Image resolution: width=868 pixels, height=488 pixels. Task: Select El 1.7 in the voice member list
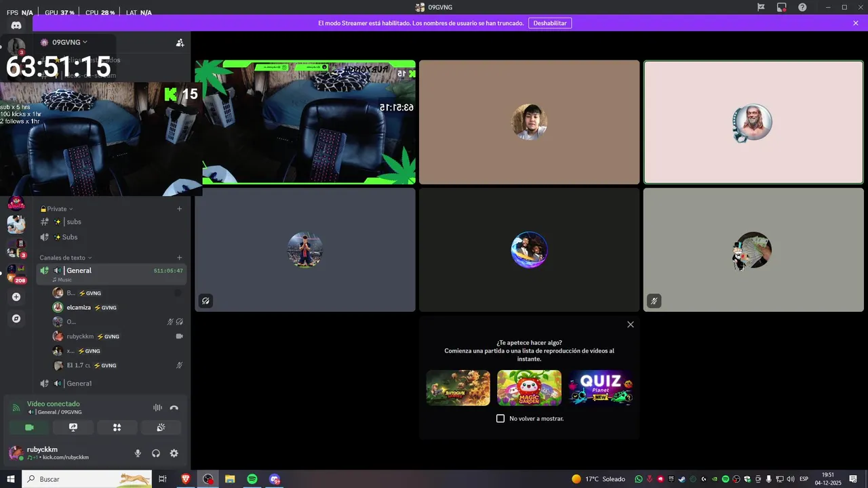(119, 365)
